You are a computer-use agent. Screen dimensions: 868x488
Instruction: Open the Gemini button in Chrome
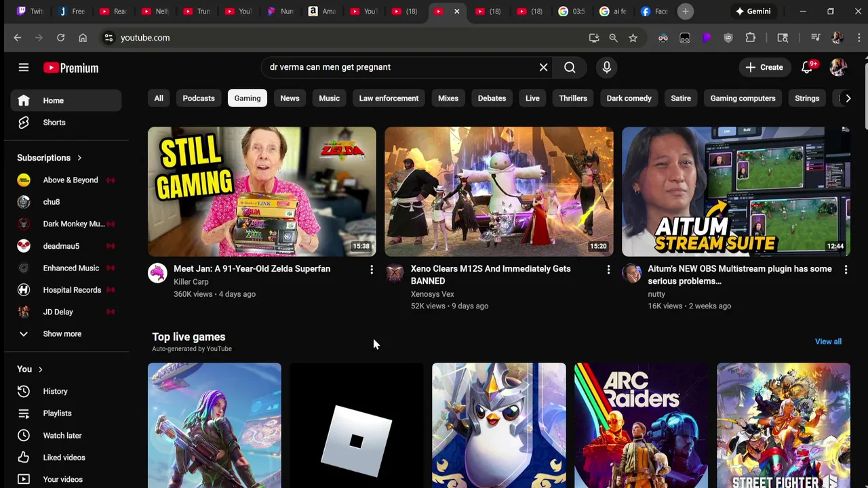coord(753,12)
